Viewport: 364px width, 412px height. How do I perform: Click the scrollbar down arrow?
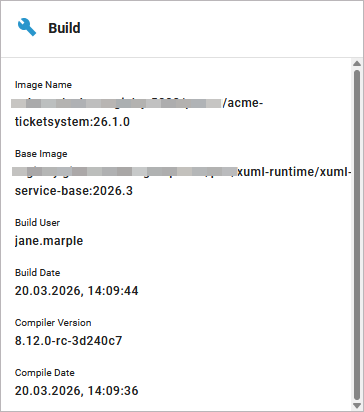[357, 406]
